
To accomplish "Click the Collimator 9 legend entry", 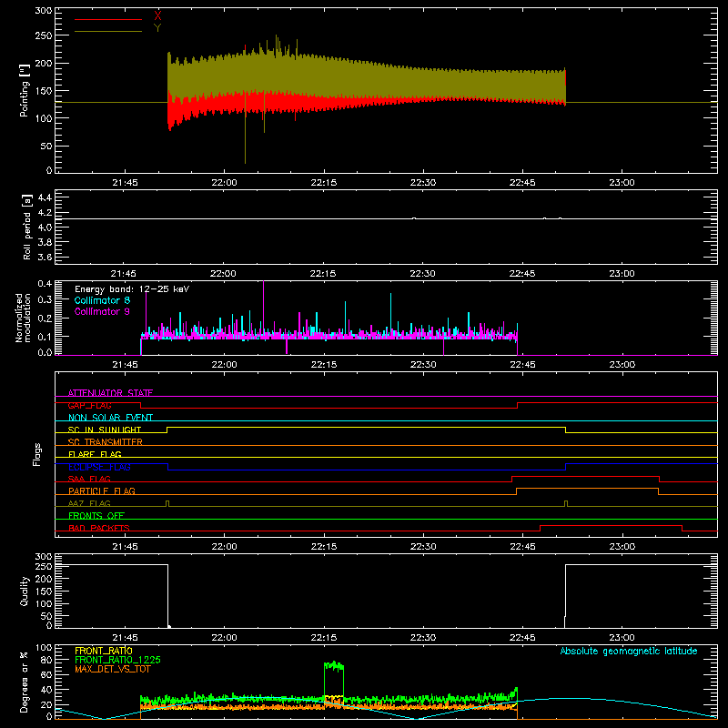I will pyautogui.click(x=102, y=311).
